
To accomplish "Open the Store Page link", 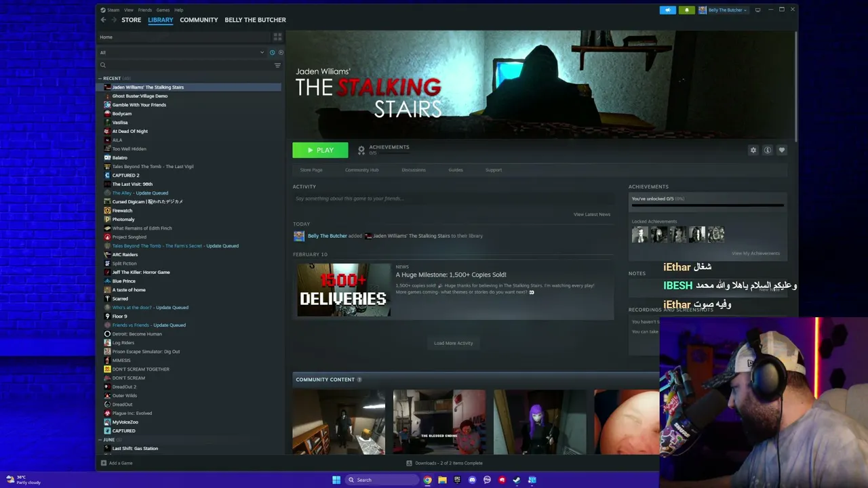I will click(311, 170).
